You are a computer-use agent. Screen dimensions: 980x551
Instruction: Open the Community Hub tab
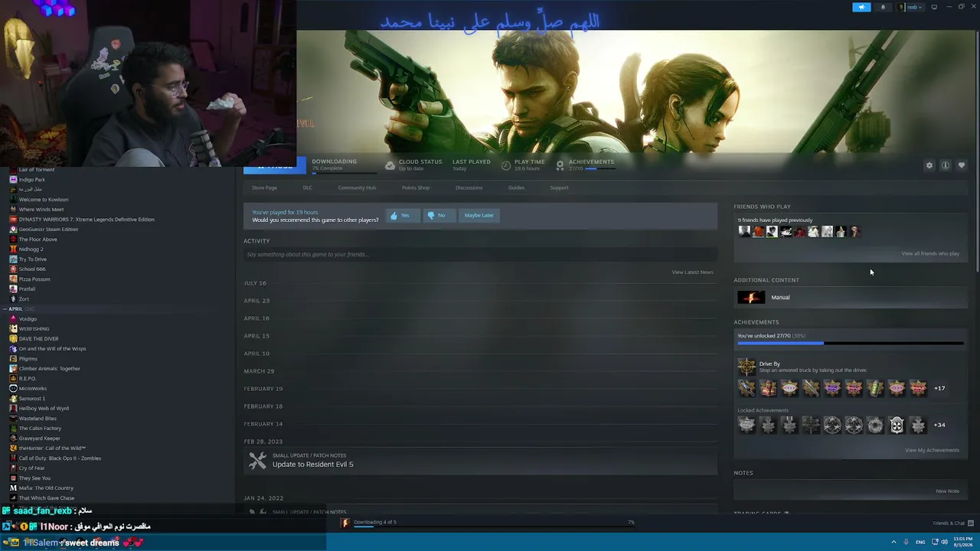point(357,187)
